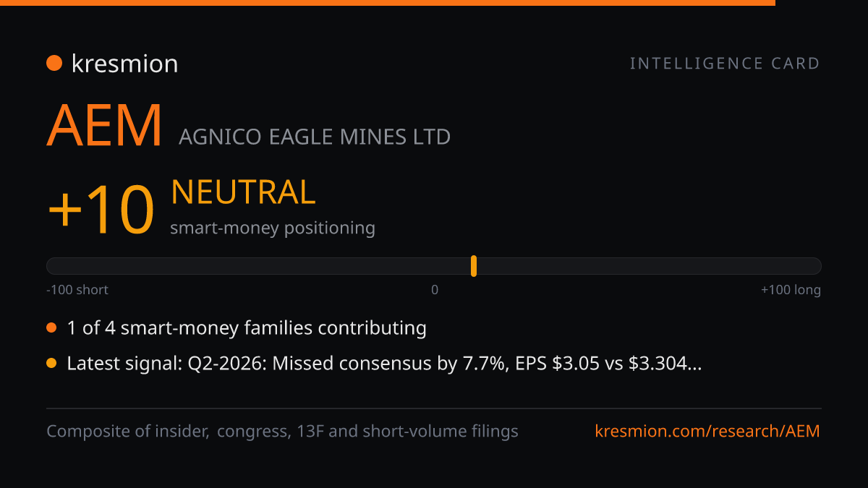868x488 pixels.
Task: Click the +100 long scale label
Action: point(791,290)
